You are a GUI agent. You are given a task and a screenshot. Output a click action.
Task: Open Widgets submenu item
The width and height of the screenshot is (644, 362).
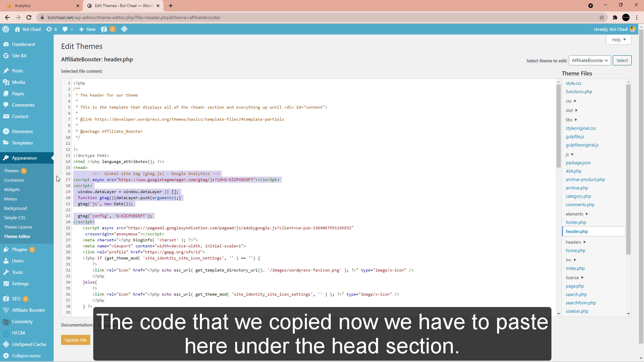(x=12, y=189)
